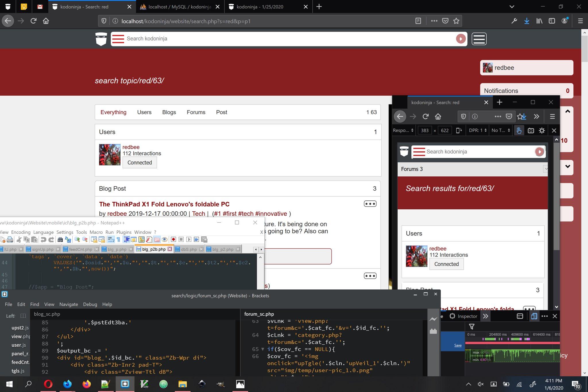Toggle Connected button in the mobile preview
The width and height of the screenshot is (588, 392).
(446, 264)
